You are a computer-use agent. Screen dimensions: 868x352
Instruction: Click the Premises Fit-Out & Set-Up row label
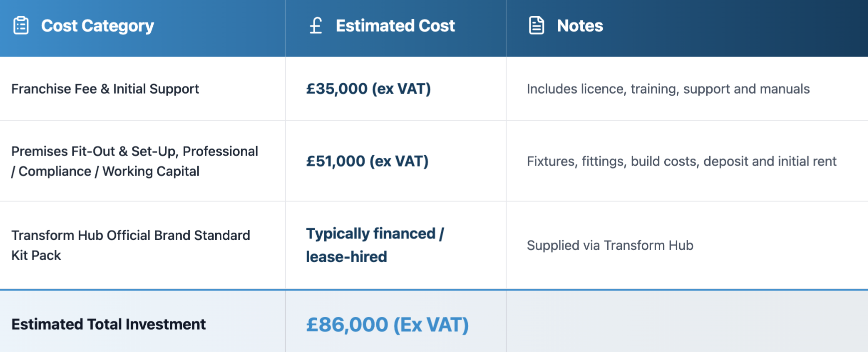[135, 161]
